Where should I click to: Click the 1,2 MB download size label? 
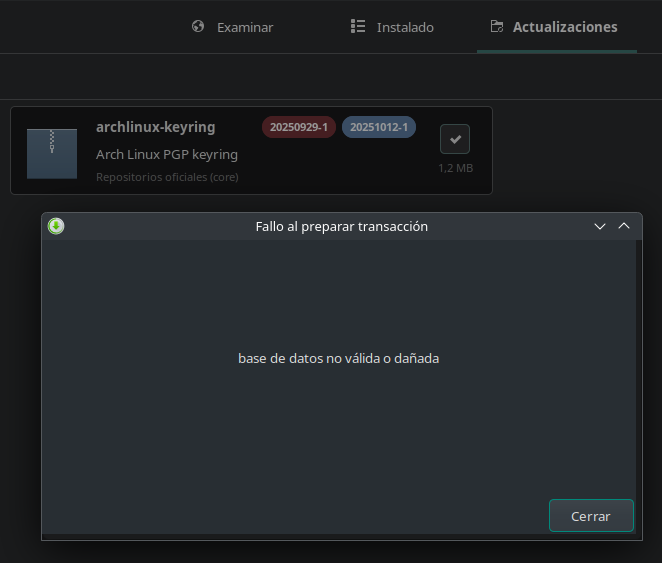tap(455, 168)
